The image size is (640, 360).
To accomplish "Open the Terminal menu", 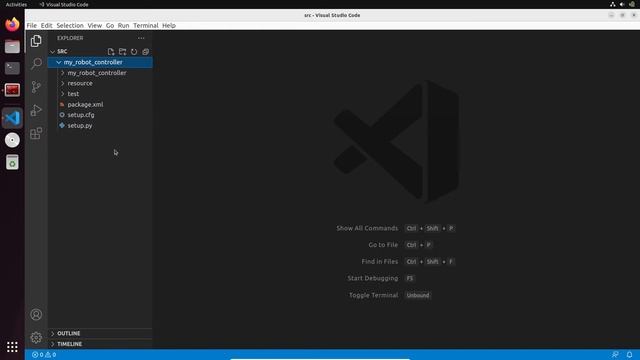I will pyautogui.click(x=146, y=25).
